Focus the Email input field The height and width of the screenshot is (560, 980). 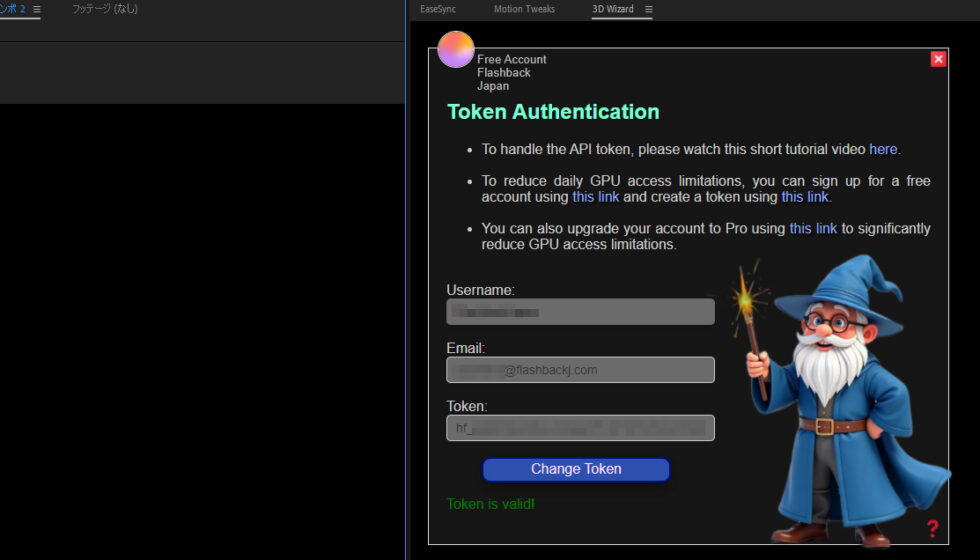580,370
